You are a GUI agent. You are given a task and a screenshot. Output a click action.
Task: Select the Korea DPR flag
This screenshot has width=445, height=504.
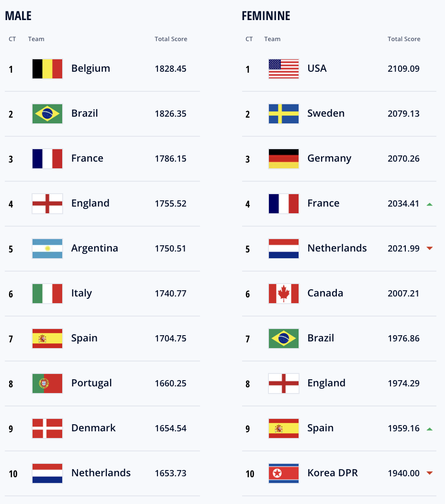coord(284,473)
